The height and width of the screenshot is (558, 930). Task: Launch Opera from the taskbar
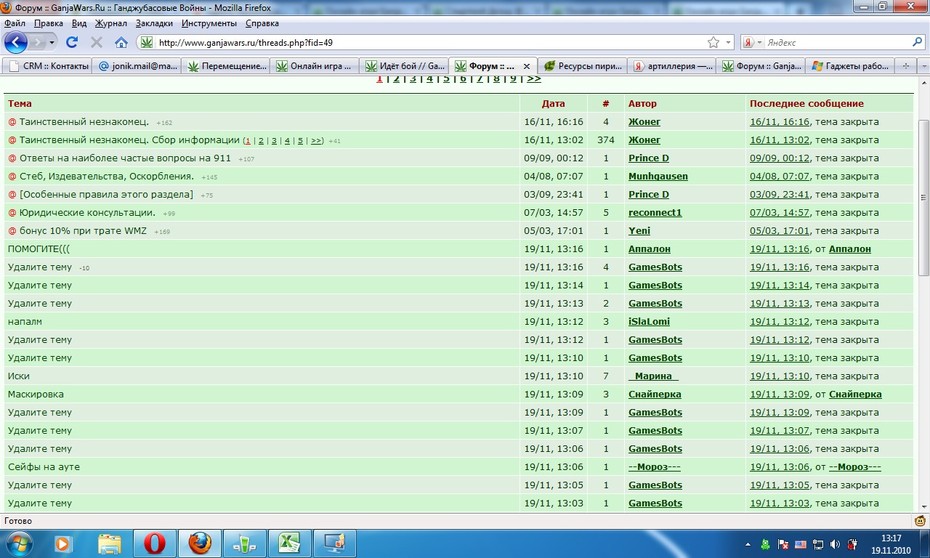pos(154,543)
